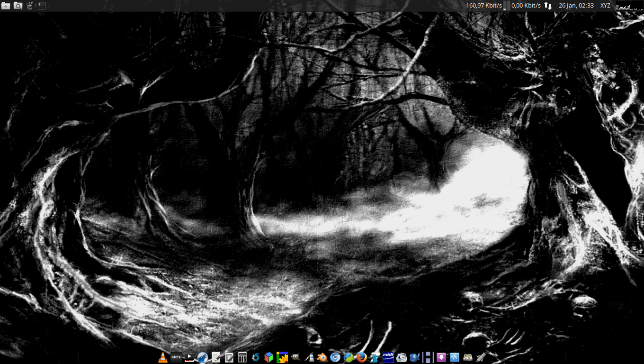644x364 pixels.
Task: Click the 0,00 Kbit/s upload speed readout
Action: 526,6
